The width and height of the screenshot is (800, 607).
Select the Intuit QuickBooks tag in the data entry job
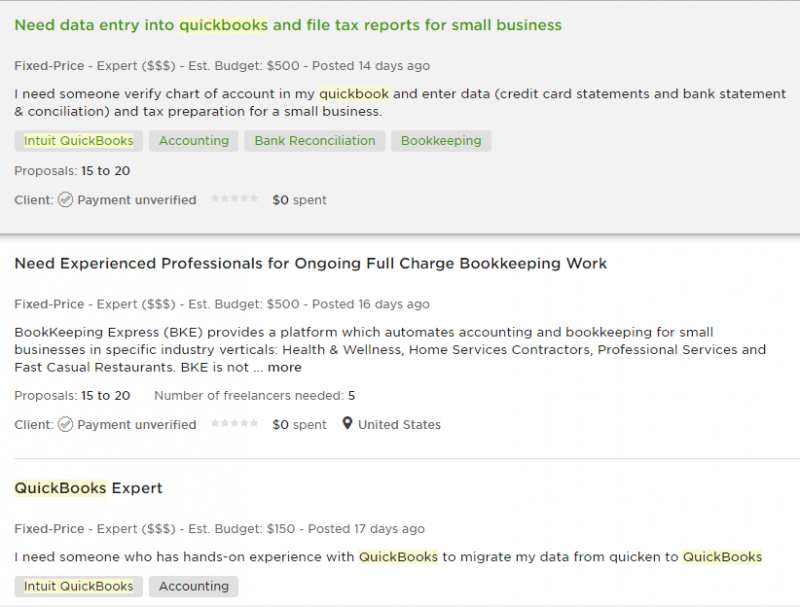point(79,141)
